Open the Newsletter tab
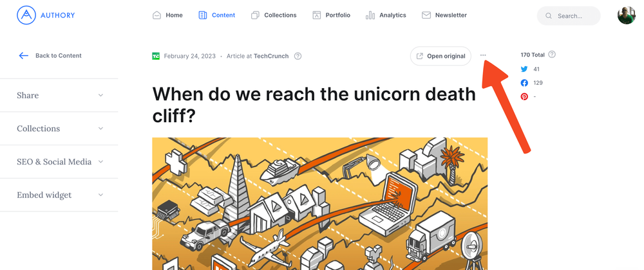This screenshot has width=644, height=270. [444, 15]
